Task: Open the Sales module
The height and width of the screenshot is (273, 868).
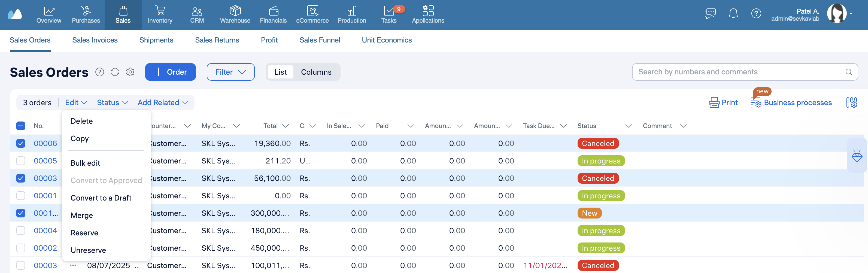Action: 123,15
